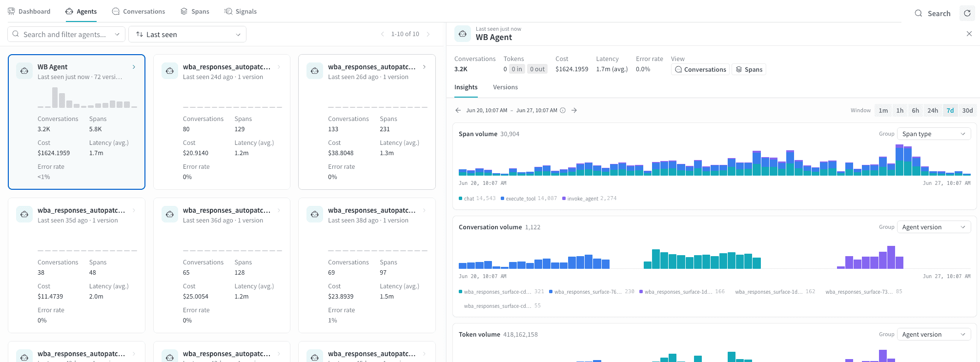This screenshot has height=362, width=980.
Task: Click robot icon of agent seen 36d ago
Action: click(x=170, y=214)
